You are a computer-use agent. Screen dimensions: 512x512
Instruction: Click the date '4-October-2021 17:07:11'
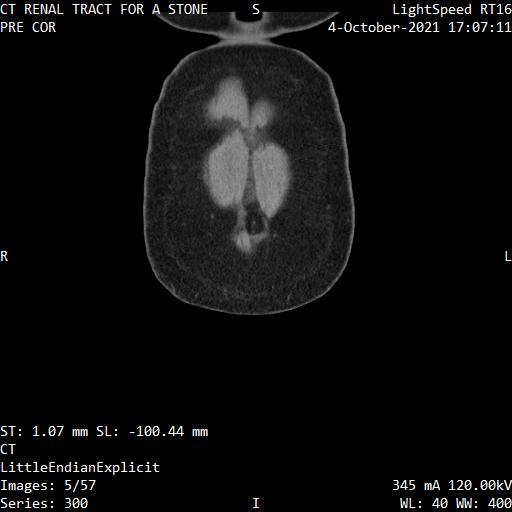[420, 27]
